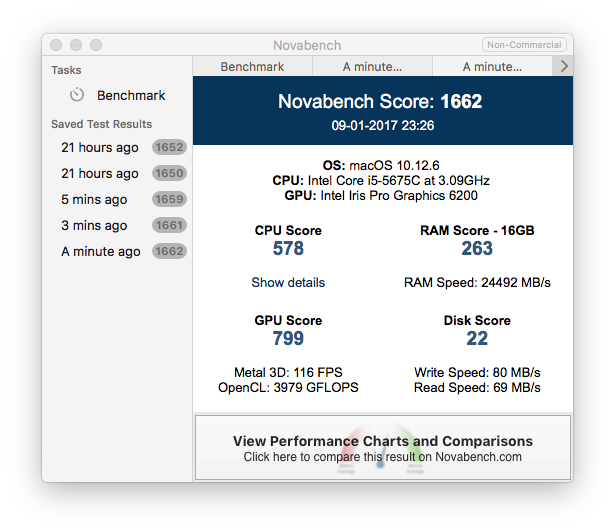Click the Saved Test Results header

[102, 124]
